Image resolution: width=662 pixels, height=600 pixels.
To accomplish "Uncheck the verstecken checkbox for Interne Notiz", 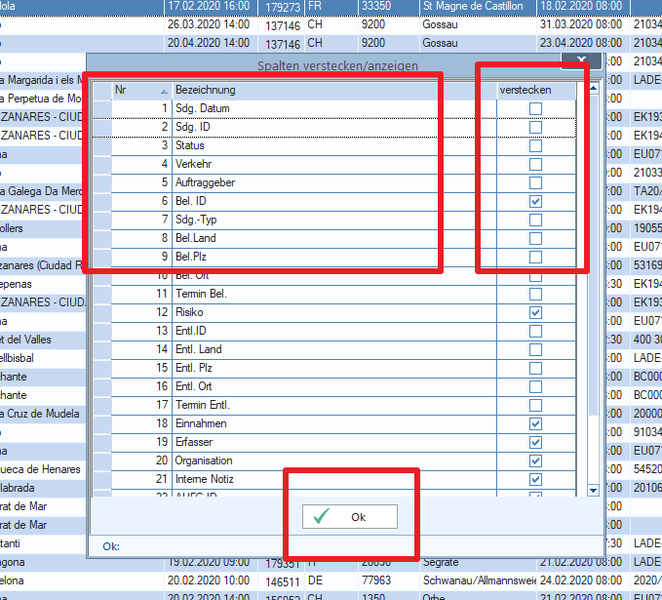I will point(535,480).
